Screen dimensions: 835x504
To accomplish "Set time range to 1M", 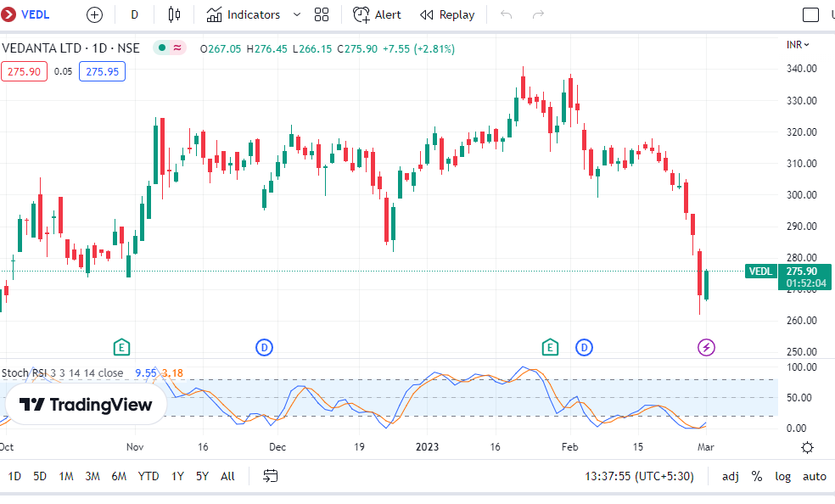I will tap(66, 476).
